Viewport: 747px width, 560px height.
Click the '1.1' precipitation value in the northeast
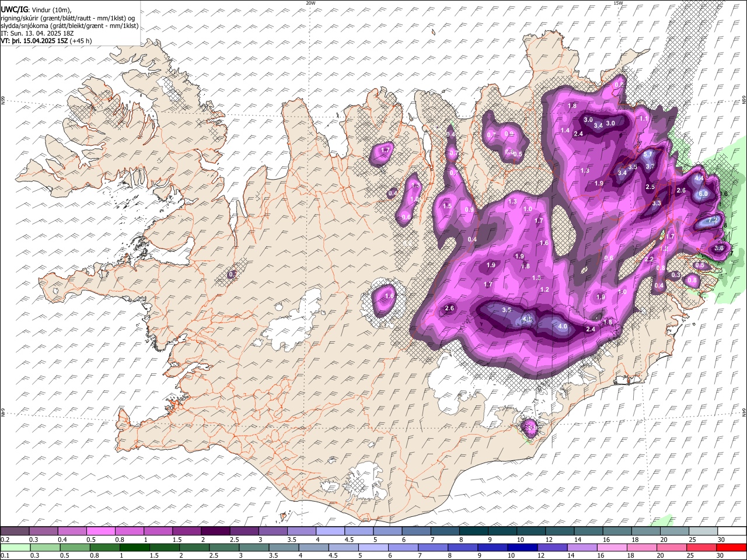[x=644, y=118]
